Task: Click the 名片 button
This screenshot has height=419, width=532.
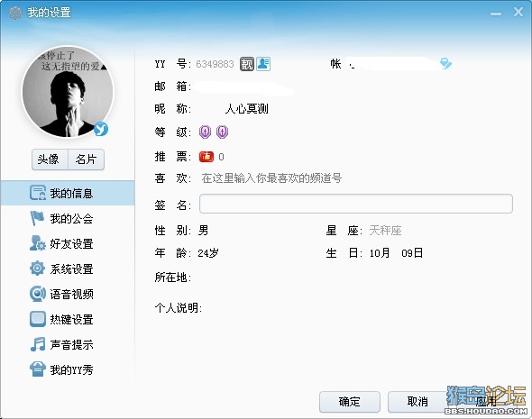Action: click(87, 159)
